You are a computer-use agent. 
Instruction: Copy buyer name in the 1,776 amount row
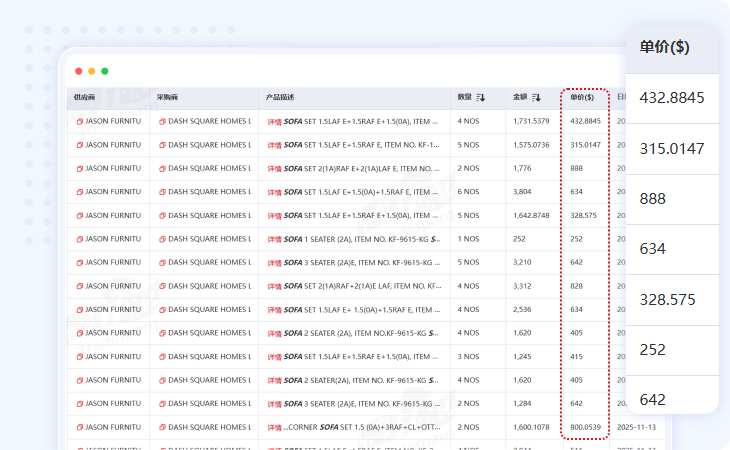tap(163, 168)
